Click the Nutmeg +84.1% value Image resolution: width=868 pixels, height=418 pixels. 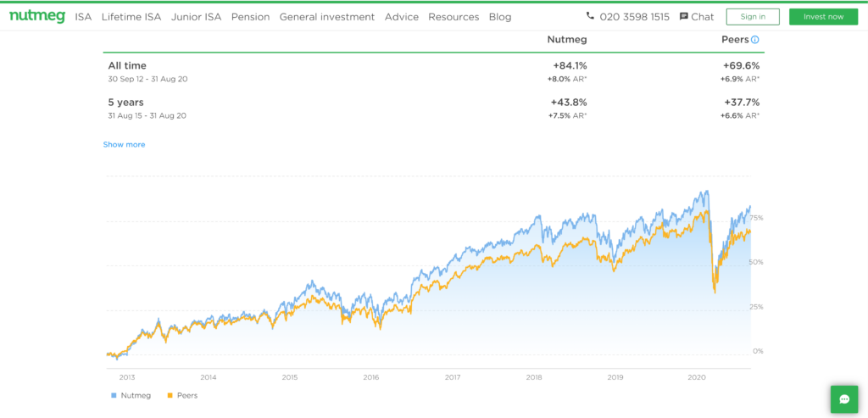[569, 65]
